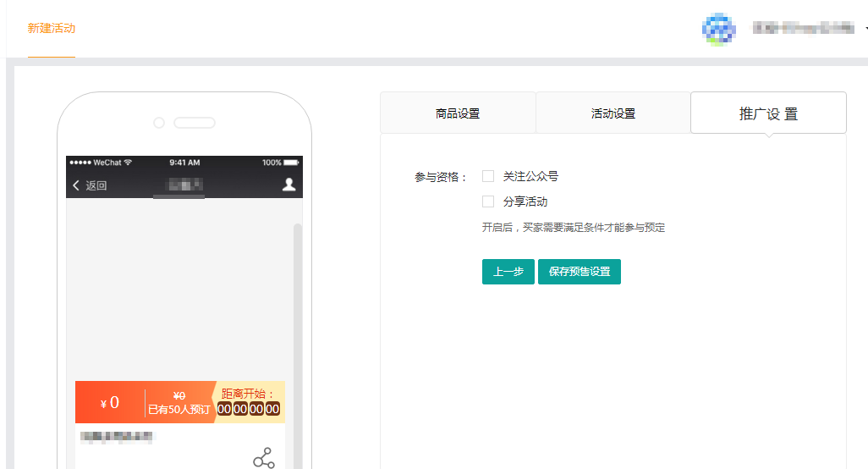Click the user avatar at top right
This screenshot has width=868, height=469.
(x=719, y=29)
